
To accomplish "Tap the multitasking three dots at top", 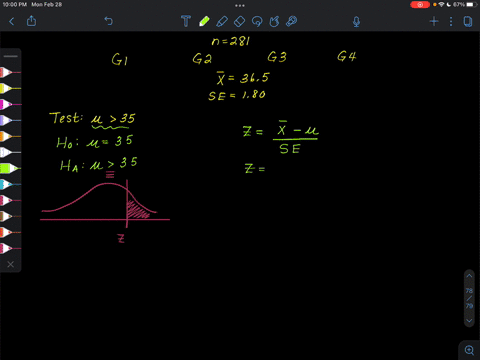I will (x=240, y=5).
